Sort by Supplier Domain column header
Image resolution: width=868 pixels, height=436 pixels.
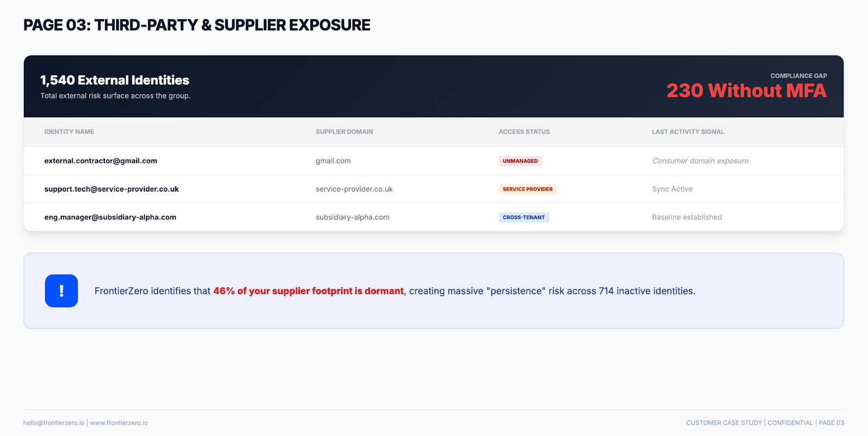pyautogui.click(x=344, y=132)
